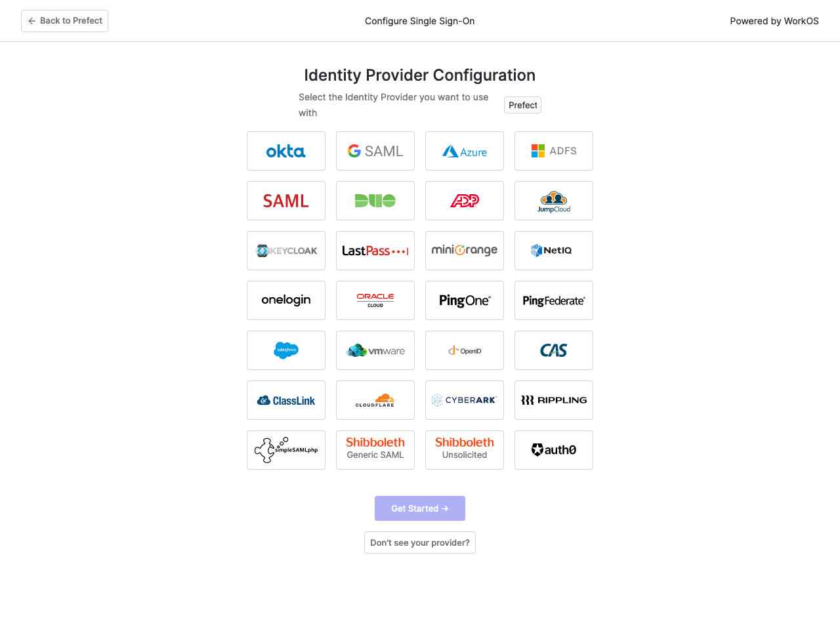Pick OneLogin as the provider
The image size is (840, 633).
click(286, 300)
